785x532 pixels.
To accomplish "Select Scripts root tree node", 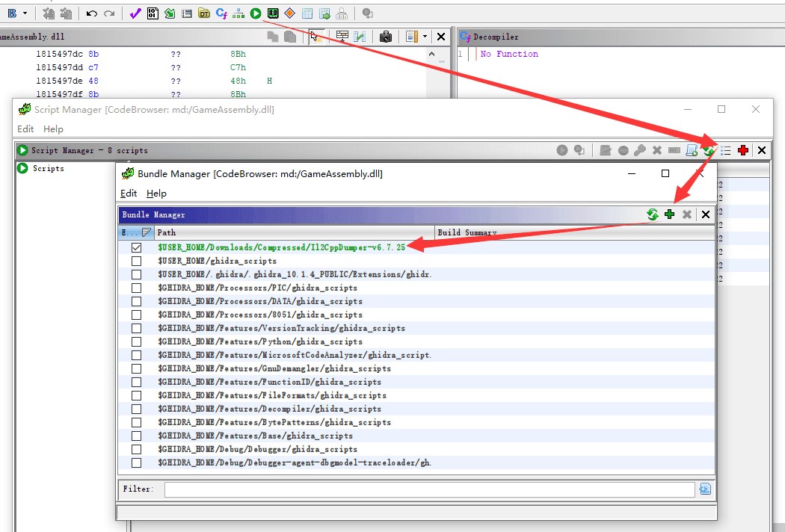I will click(48, 168).
